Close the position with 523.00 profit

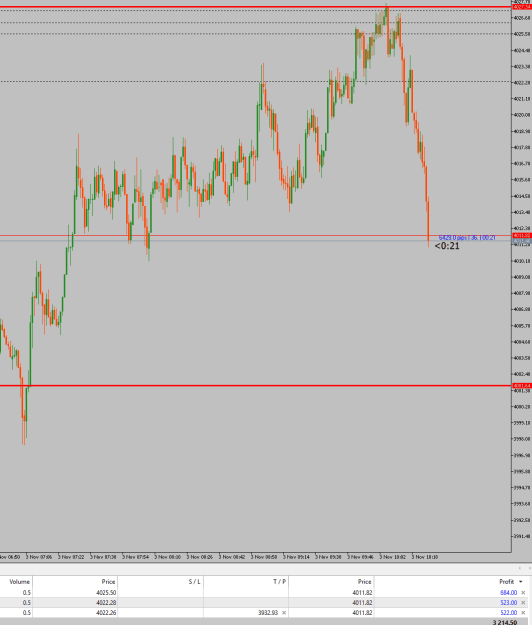523,603
